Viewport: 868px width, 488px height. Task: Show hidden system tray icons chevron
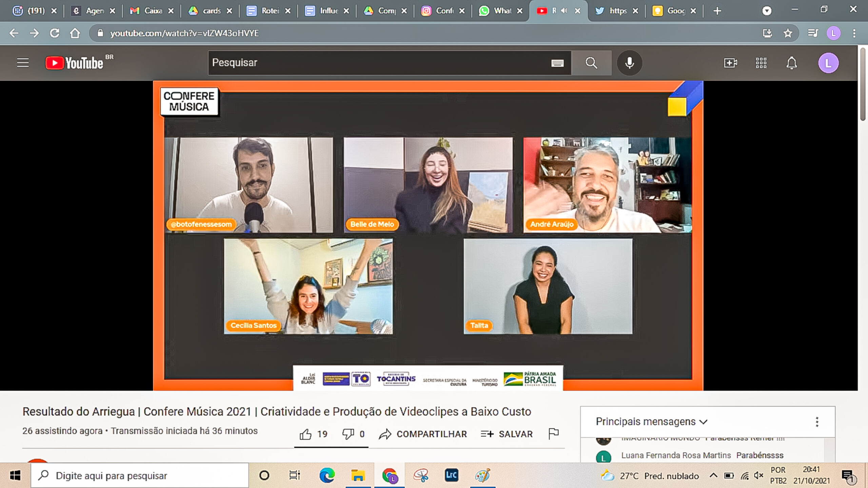coord(713,475)
